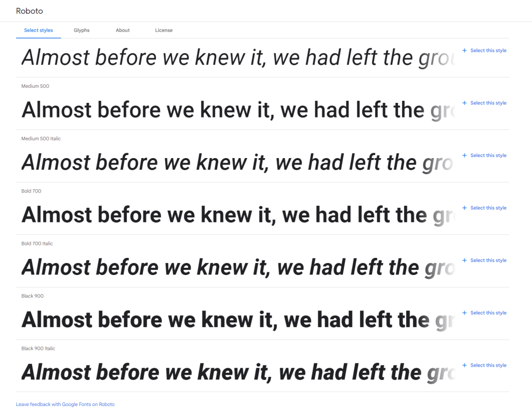
Task: Click the 'Medium 500 Italic' style label
Action: pyautogui.click(x=41, y=139)
